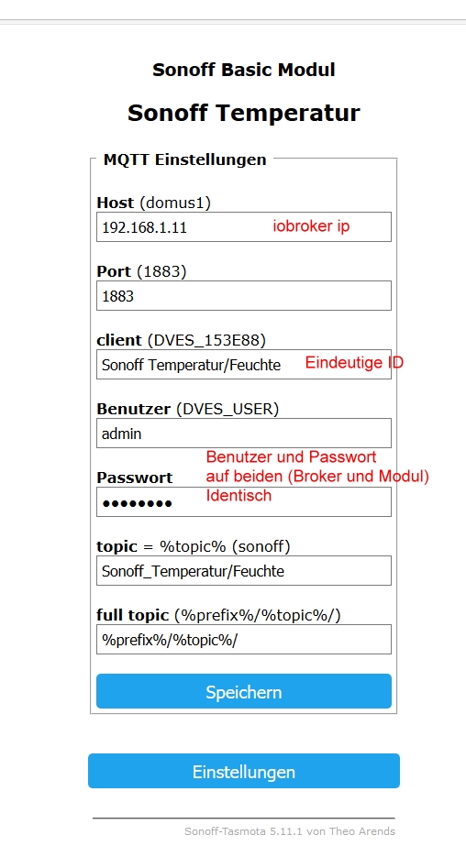The height and width of the screenshot is (868, 466).
Task: Click the Port label text
Action: (114, 271)
